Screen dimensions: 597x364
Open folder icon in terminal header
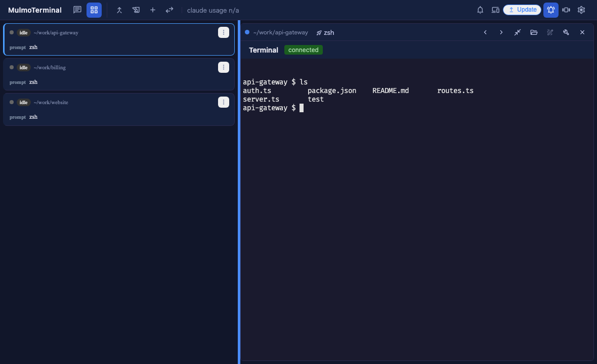[x=534, y=32]
